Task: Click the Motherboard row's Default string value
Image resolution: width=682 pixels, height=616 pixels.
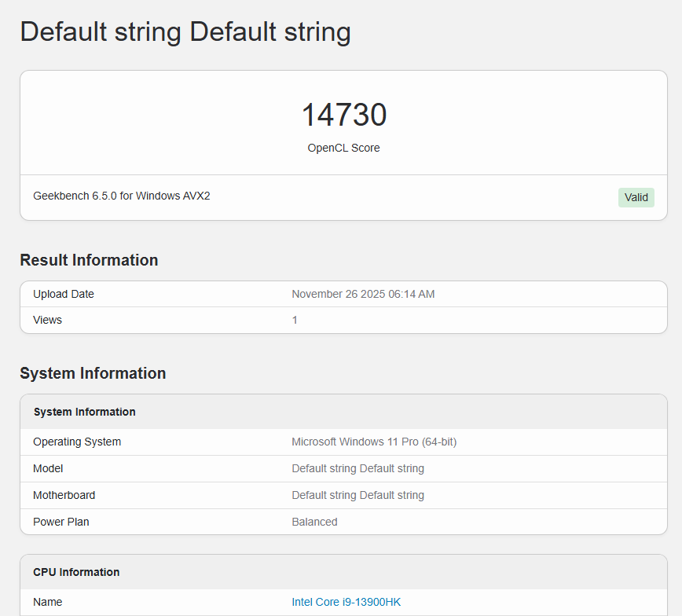Action: (x=357, y=495)
